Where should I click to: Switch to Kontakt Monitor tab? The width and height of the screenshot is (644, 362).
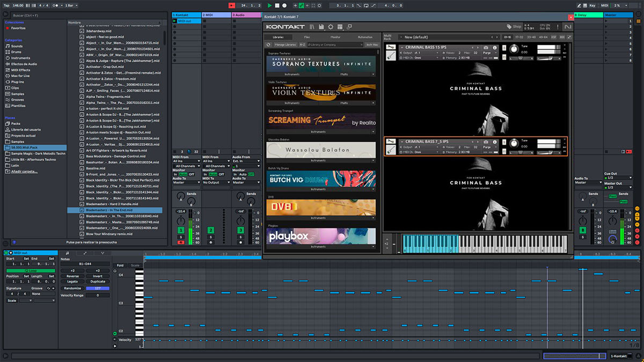pyautogui.click(x=335, y=37)
